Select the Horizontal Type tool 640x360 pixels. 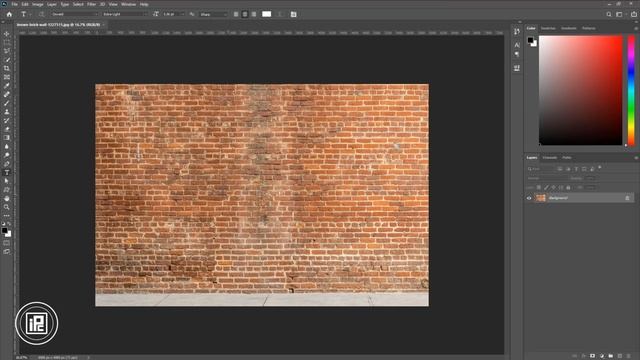point(7,172)
